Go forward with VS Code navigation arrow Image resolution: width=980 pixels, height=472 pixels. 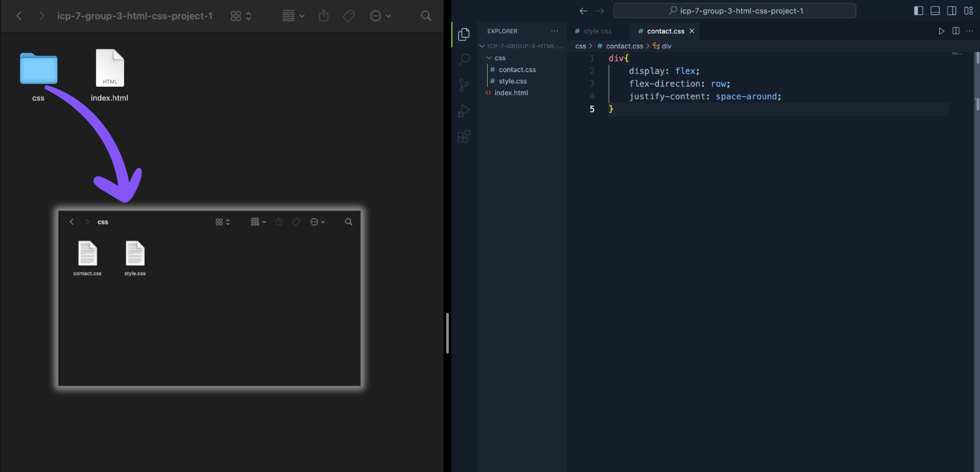click(x=600, y=10)
